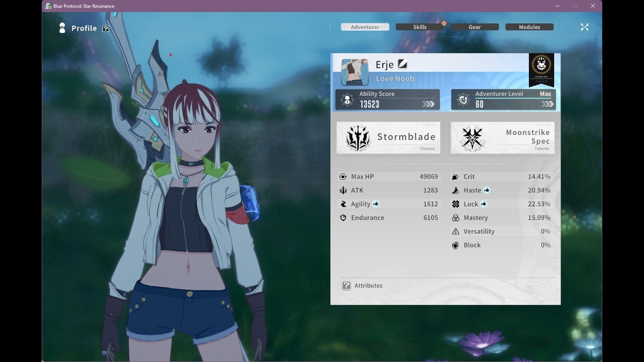Click the Luck clover icon
The image size is (644, 362).
click(x=455, y=204)
